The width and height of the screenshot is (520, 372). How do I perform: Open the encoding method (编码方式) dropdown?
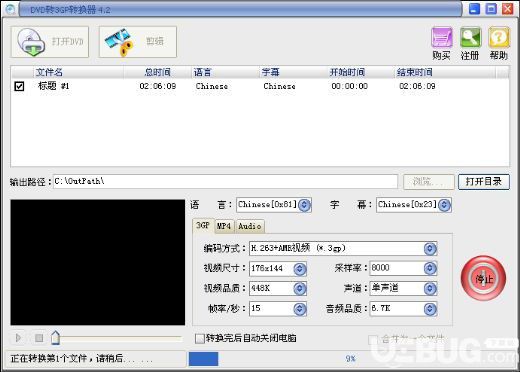click(430, 248)
